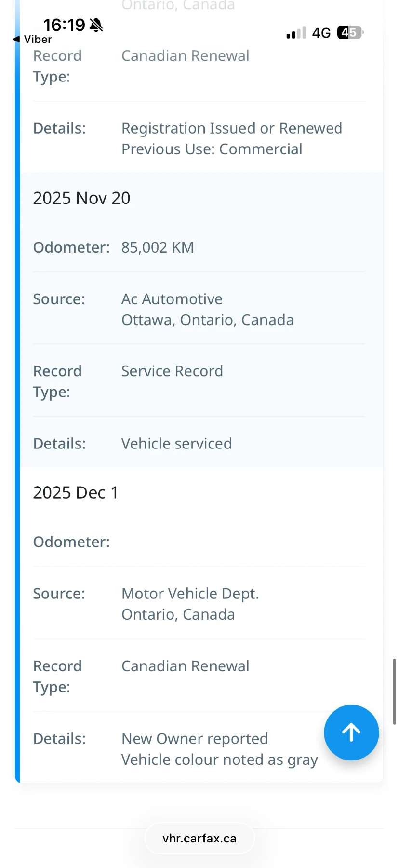
Task: Open the vhr.carfax.ca address bar
Action: tap(199, 839)
